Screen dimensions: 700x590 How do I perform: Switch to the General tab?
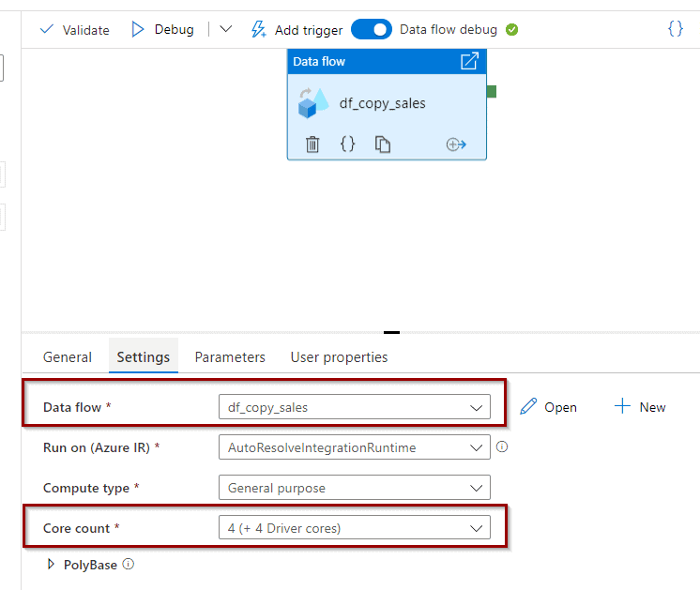pyautogui.click(x=68, y=357)
